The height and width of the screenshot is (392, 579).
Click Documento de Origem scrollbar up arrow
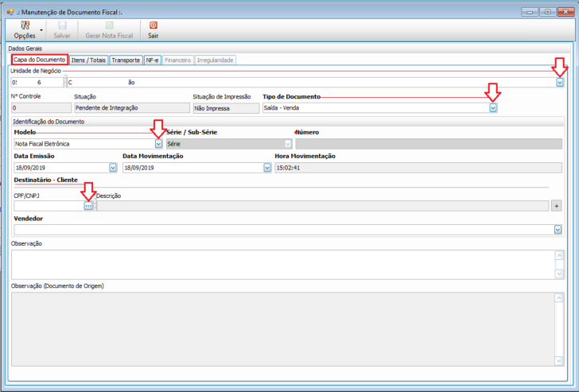[559, 298]
